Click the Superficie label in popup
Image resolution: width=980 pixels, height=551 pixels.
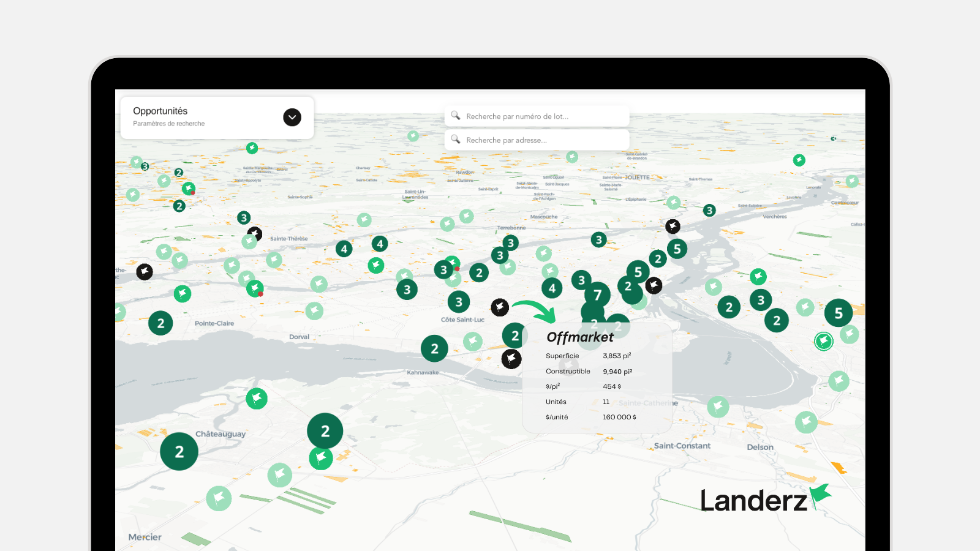click(562, 356)
